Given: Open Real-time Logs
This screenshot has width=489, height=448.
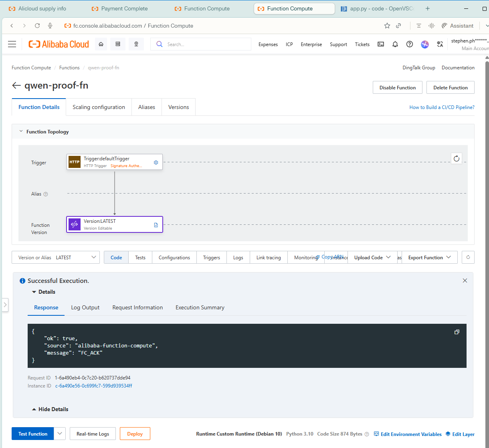Looking at the screenshot, I should (93, 434).
